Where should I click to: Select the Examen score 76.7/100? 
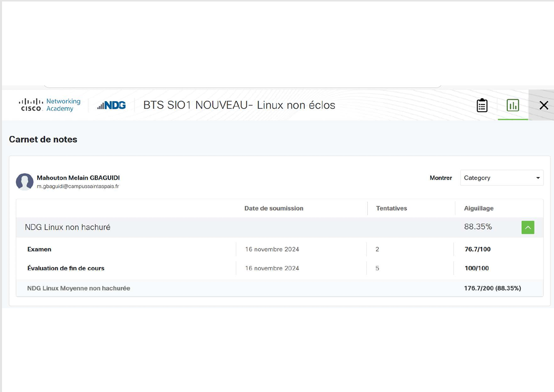tap(477, 249)
